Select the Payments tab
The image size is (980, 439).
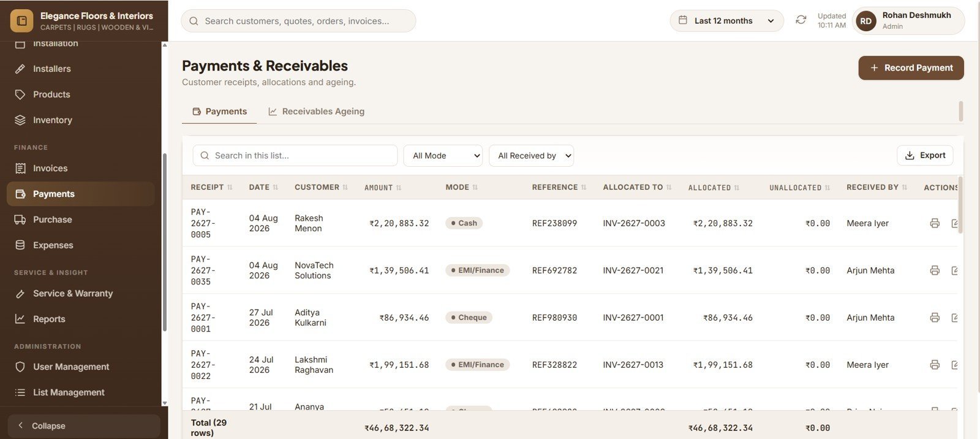pos(219,112)
